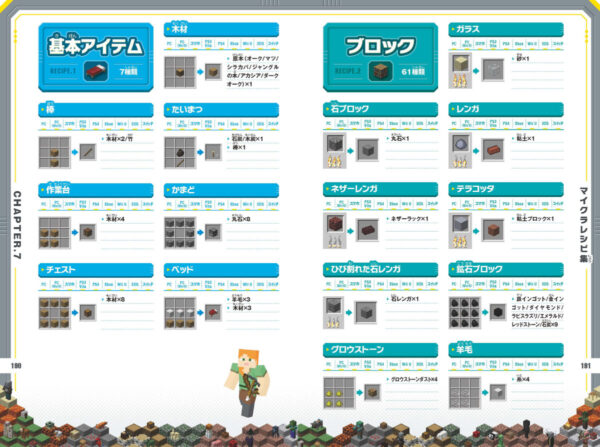Click the マイクラレシピ集 side label
This screenshot has height=447, width=600.
pos(583,225)
